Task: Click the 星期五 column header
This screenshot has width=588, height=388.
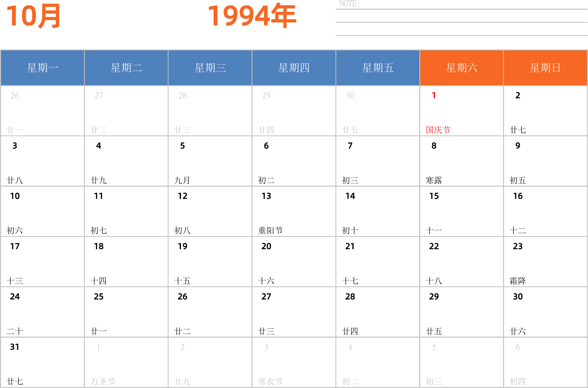Action: point(378,68)
